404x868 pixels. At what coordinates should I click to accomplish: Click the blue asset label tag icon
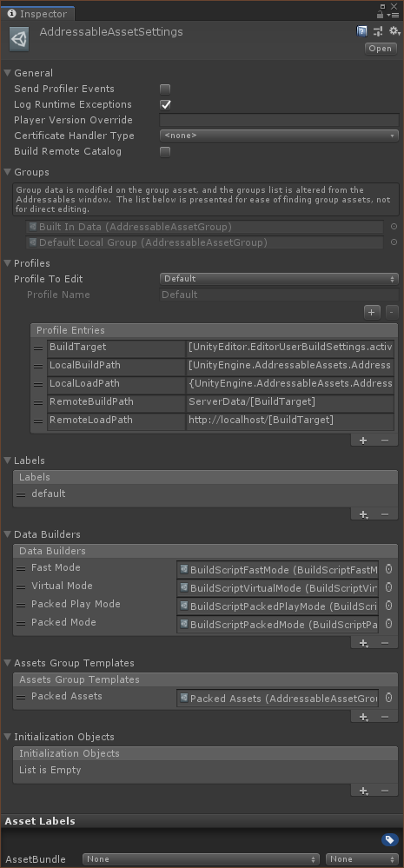tap(389, 840)
